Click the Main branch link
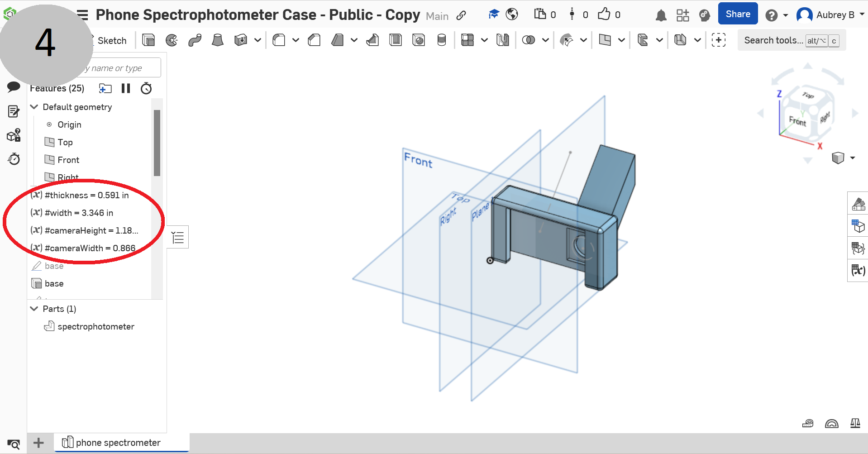 [x=437, y=16]
